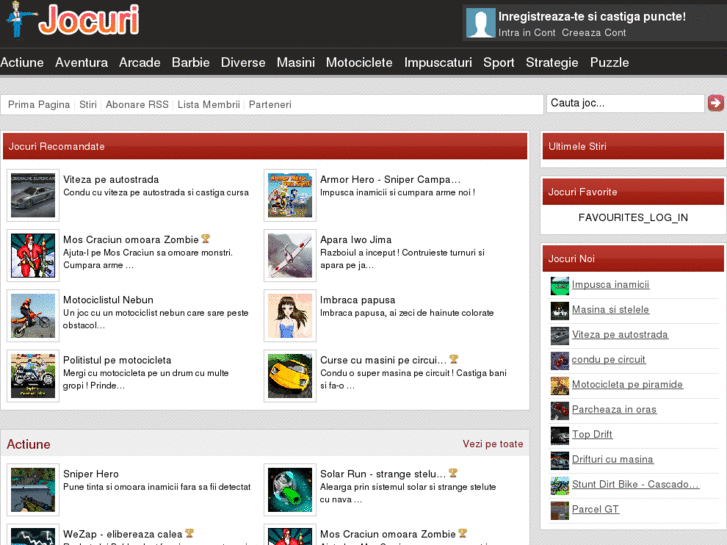Focus the Cauta joc search field
Viewport: 727px width, 545px height.
(625, 103)
